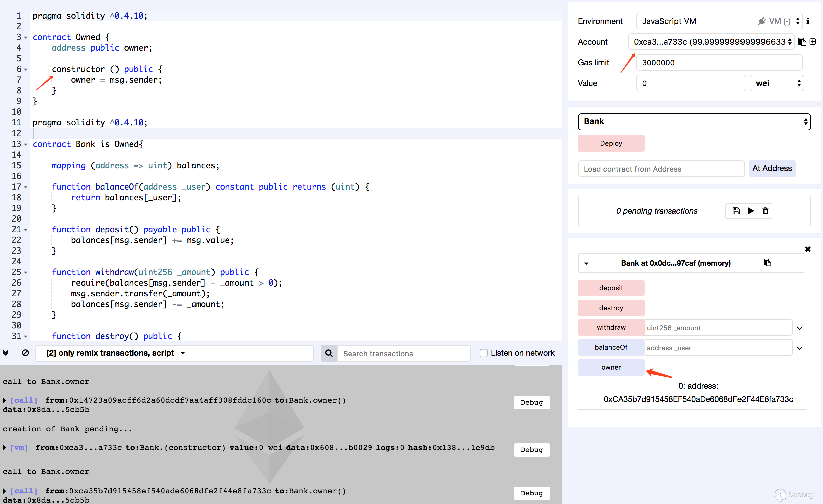Viewport: 823px width, 504px height.
Task: Delete pending transactions with trash icon
Action: [x=765, y=211]
